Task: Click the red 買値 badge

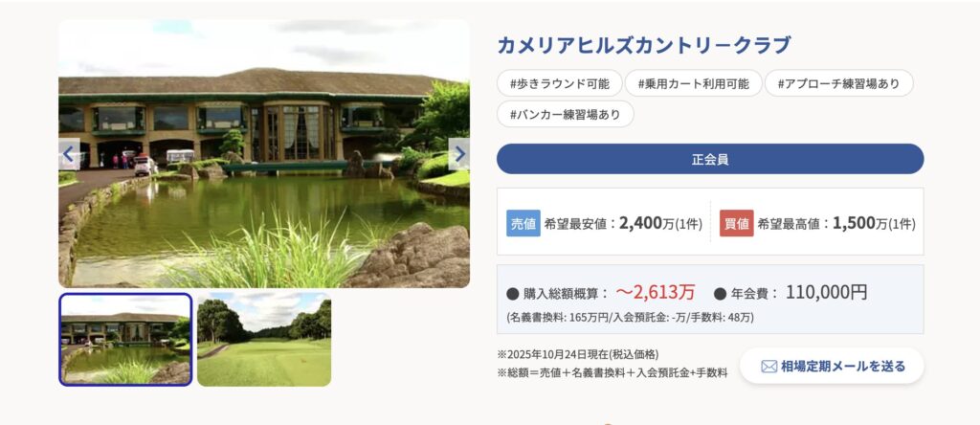Action: pyautogui.click(x=737, y=223)
